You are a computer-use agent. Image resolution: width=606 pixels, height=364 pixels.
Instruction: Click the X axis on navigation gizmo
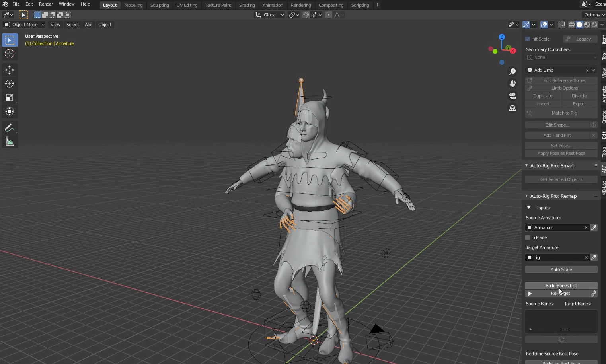coord(513,51)
